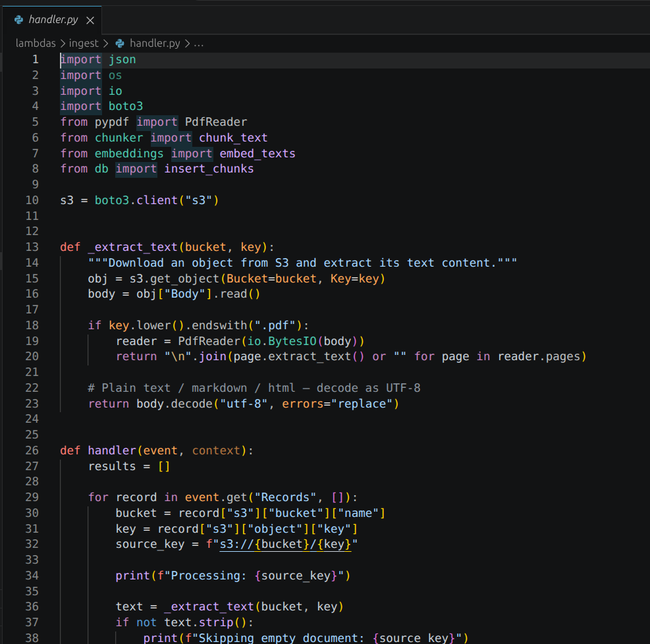Click line number 26 in gutter
This screenshot has height=644, width=650.
[x=32, y=451]
